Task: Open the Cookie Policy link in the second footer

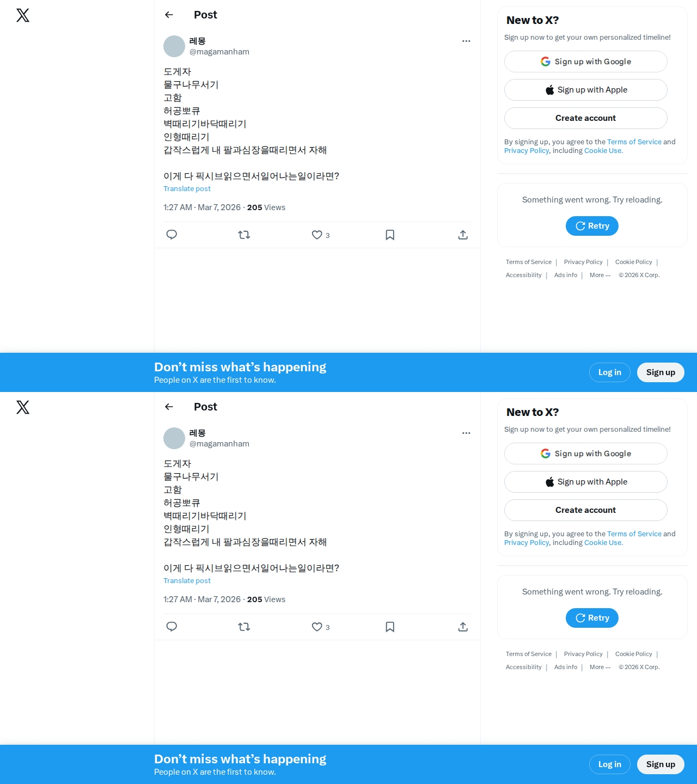Action: coord(633,654)
